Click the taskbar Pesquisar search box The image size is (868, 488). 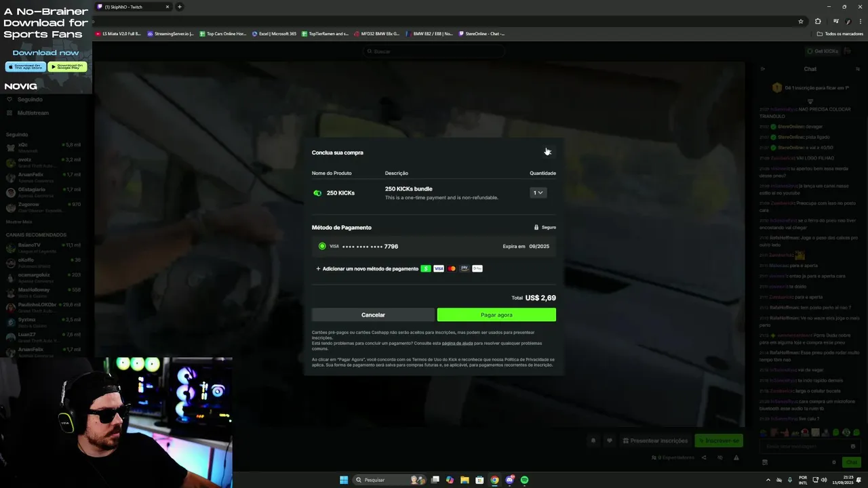389,480
